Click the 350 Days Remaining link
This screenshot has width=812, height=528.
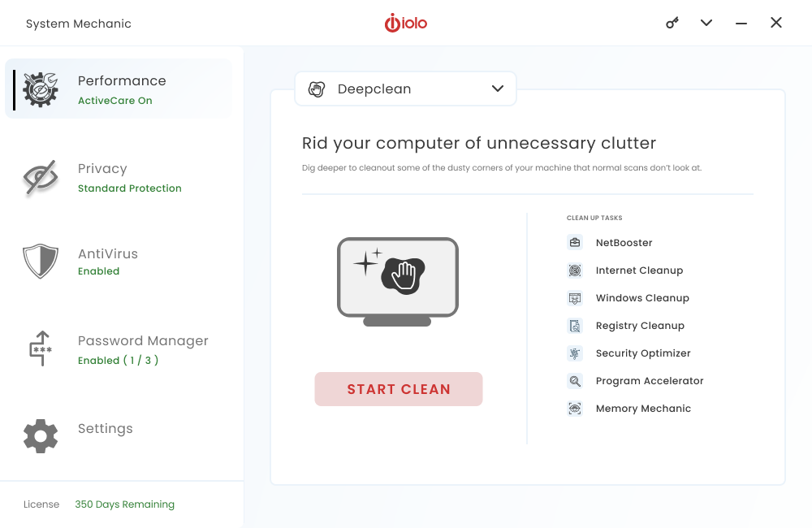point(125,504)
